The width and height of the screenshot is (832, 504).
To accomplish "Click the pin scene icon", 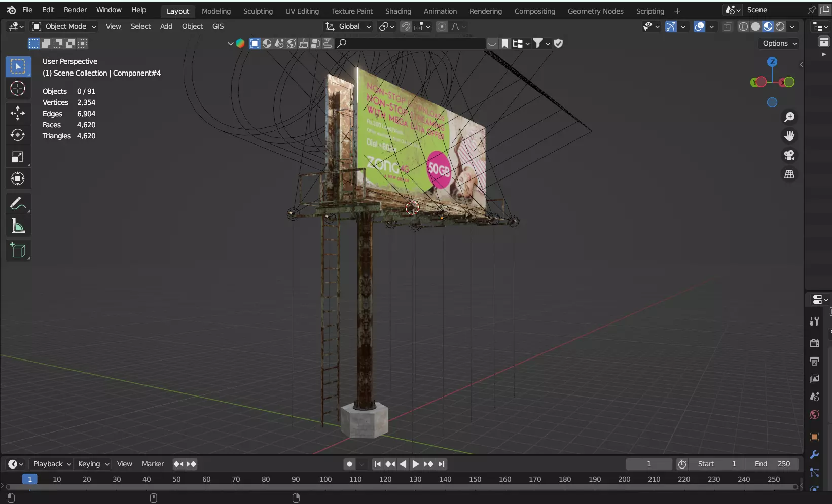I will [811, 10].
